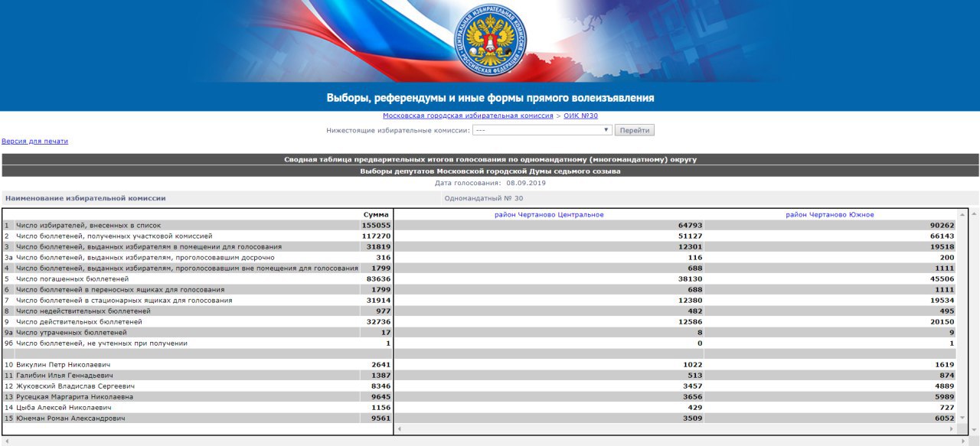This screenshot has height=446, width=980.
Task: Click the table's vertical scrollbar down arrow
Action: tap(962, 418)
